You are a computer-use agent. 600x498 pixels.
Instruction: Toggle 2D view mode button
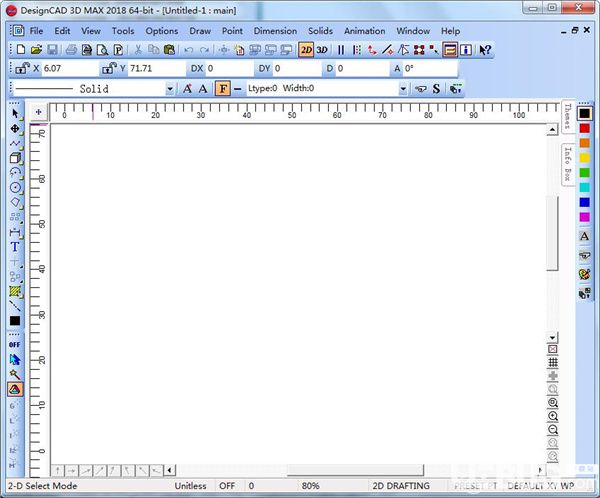click(306, 50)
